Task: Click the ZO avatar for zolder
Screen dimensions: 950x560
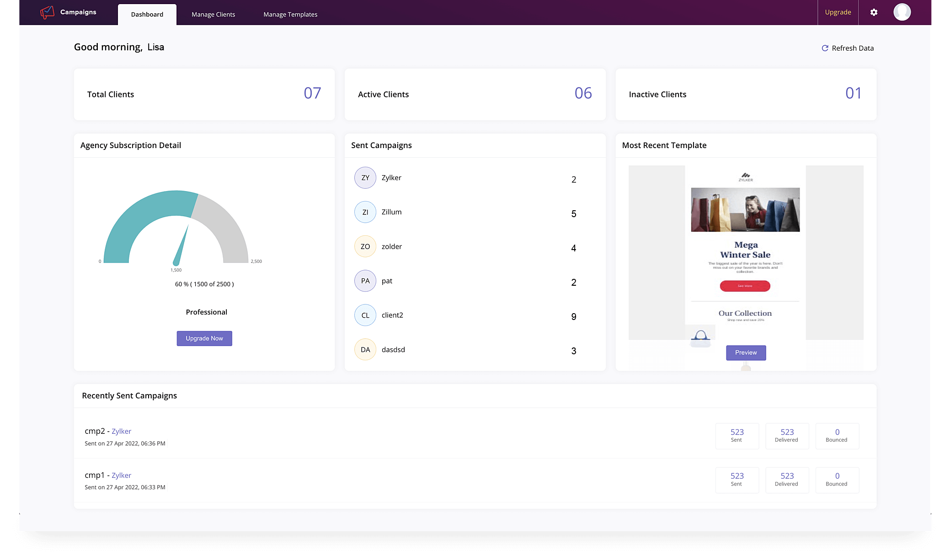Action: [x=365, y=246]
